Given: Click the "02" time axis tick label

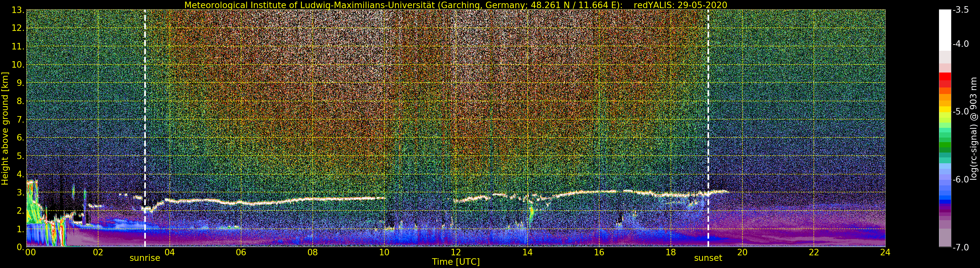Looking at the screenshot, I should pos(98,252).
